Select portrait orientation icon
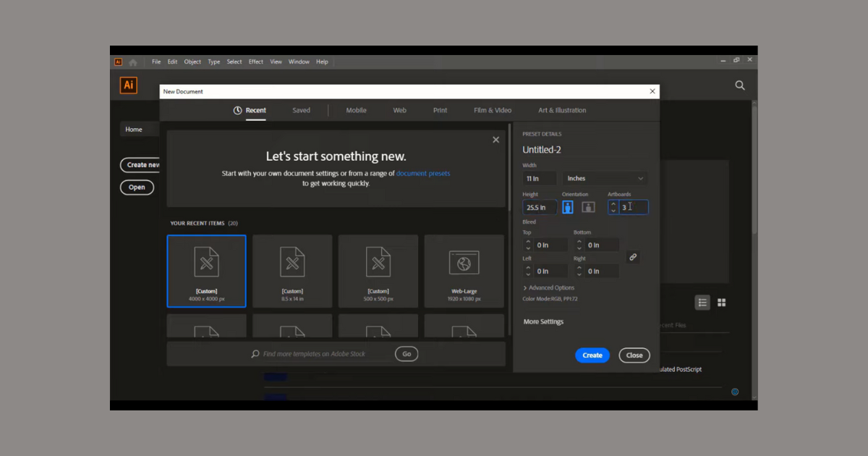Viewport: 868px width, 456px height. click(x=568, y=207)
